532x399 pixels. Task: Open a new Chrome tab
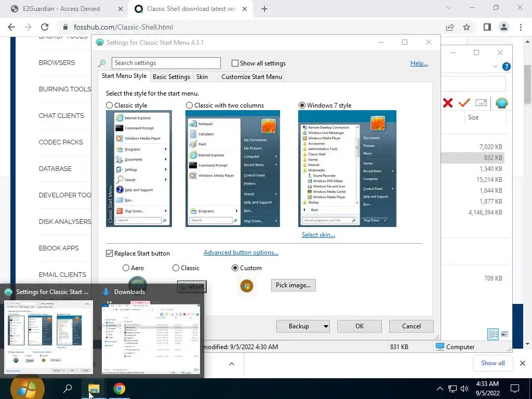[264, 9]
